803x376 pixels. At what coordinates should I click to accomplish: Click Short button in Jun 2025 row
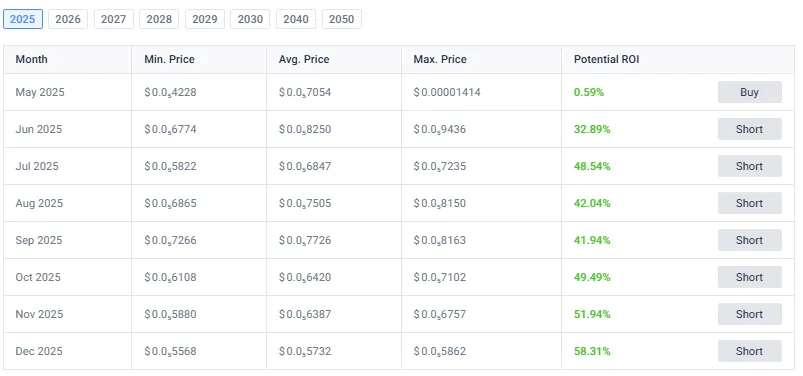point(750,129)
